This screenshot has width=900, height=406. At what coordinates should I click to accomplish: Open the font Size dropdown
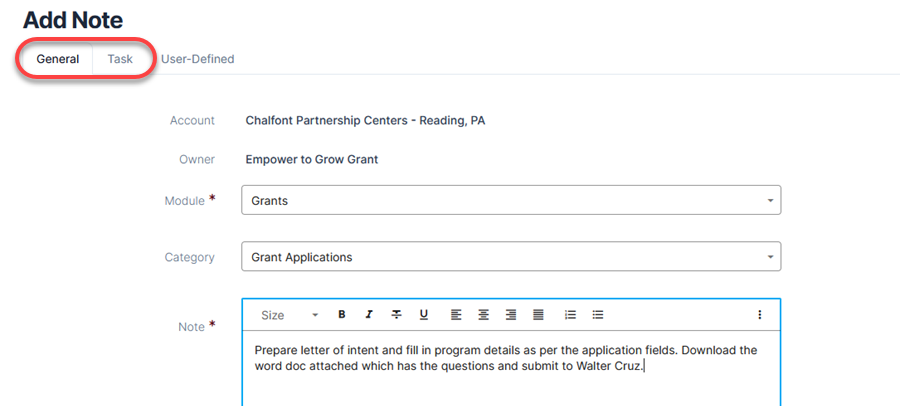click(x=289, y=315)
